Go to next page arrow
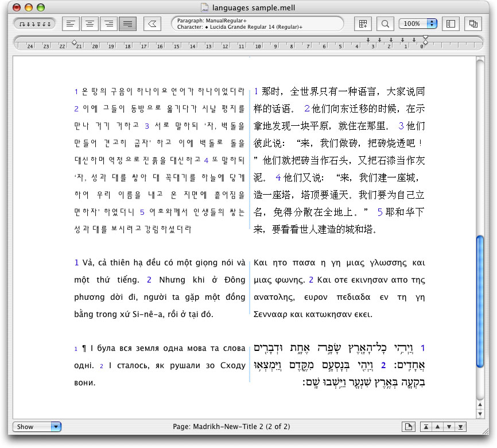The width and height of the screenshot is (497, 448). pyautogui.click(x=449, y=427)
